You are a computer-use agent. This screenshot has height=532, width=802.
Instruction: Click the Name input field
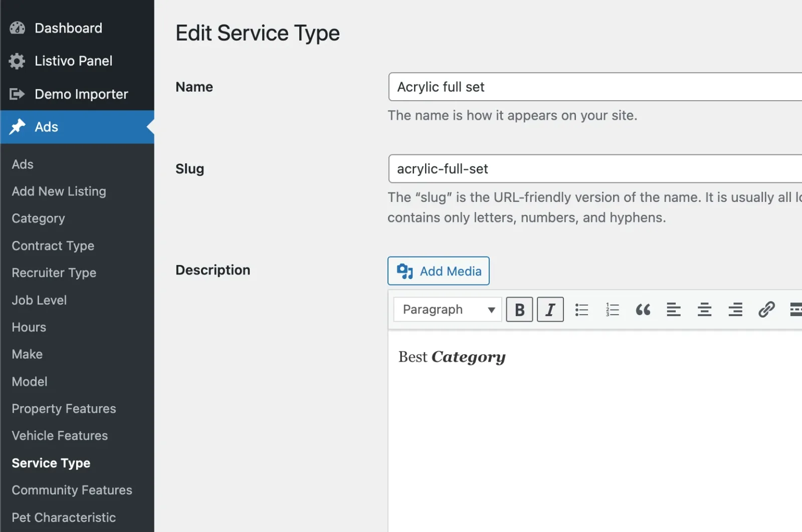(x=595, y=87)
